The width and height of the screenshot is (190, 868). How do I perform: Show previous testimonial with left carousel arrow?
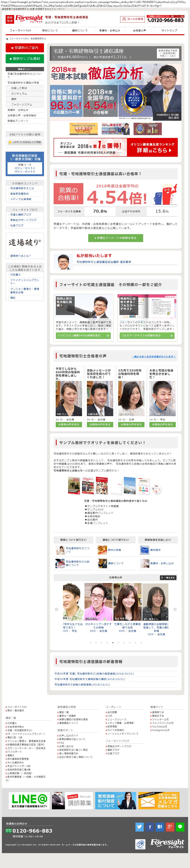pyautogui.click(x=56, y=609)
